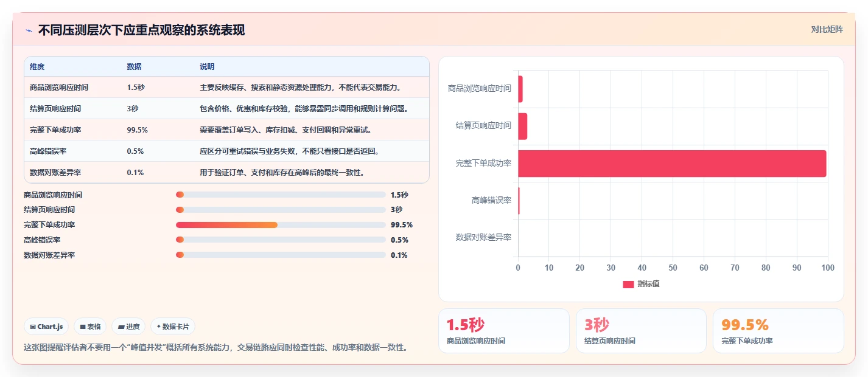Image resolution: width=868 pixels, height=377 pixels.
Task: Select the 数据卡片 tag chip
Action: tap(173, 327)
